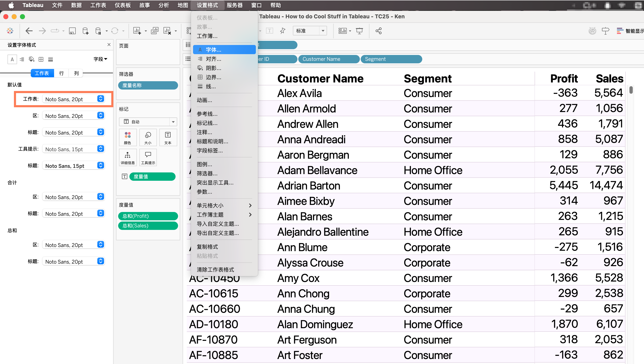
Task: Open the share workbook icon
Action: [x=378, y=31]
